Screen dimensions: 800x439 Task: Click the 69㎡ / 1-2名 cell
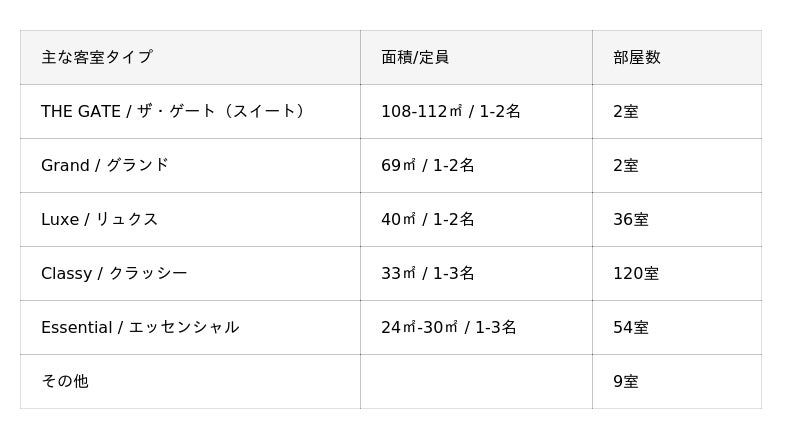(x=428, y=166)
